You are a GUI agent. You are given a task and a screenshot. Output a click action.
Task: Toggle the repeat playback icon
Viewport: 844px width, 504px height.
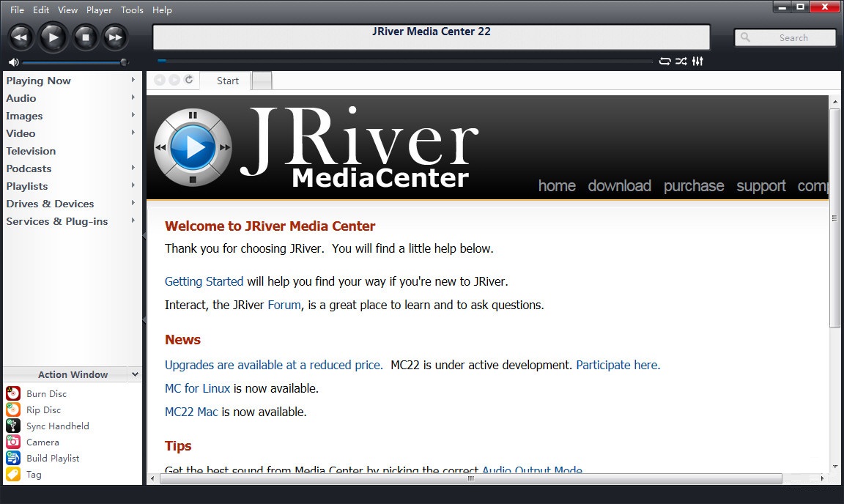[665, 62]
